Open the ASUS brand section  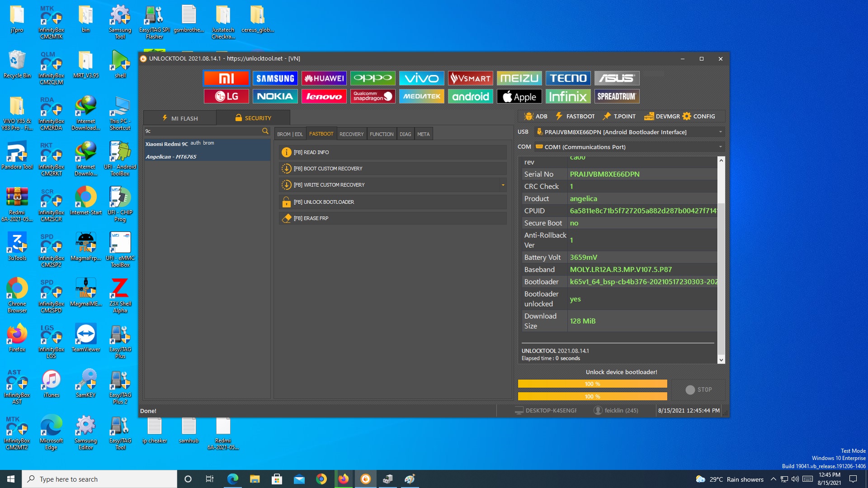[617, 78]
